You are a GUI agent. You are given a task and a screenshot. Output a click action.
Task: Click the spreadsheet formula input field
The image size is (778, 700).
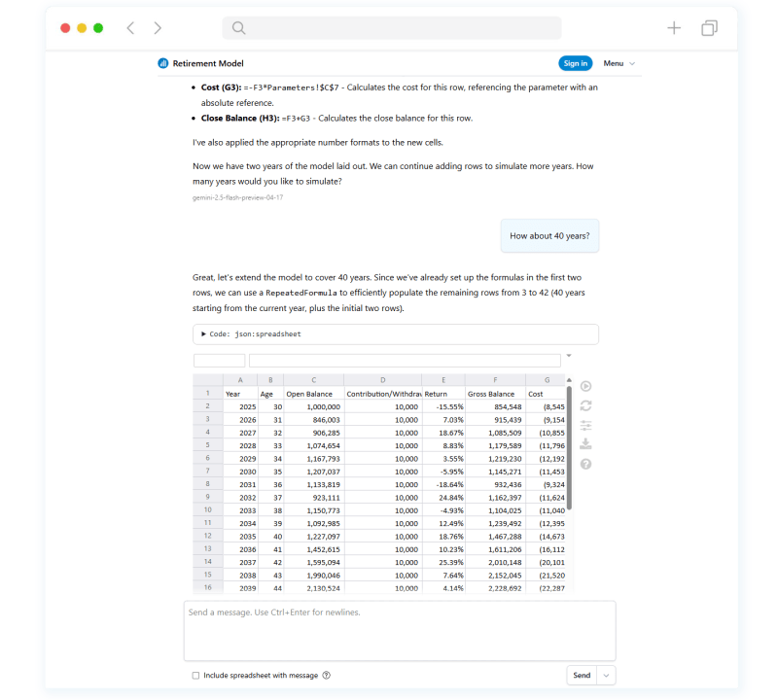pos(405,360)
